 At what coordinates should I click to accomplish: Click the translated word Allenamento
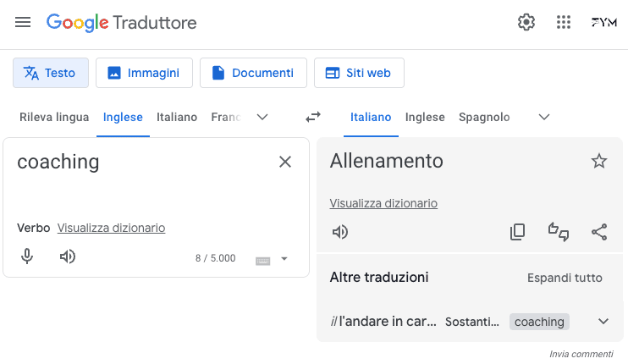387,161
